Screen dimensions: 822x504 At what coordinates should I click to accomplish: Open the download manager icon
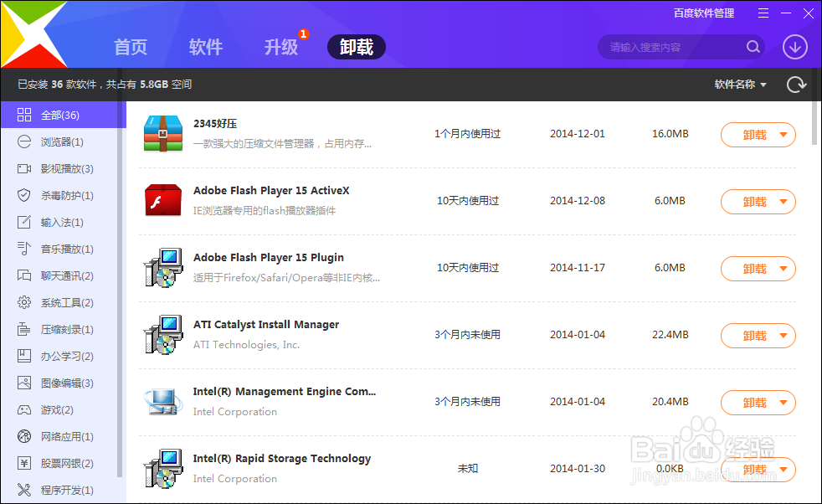tap(794, 47)
